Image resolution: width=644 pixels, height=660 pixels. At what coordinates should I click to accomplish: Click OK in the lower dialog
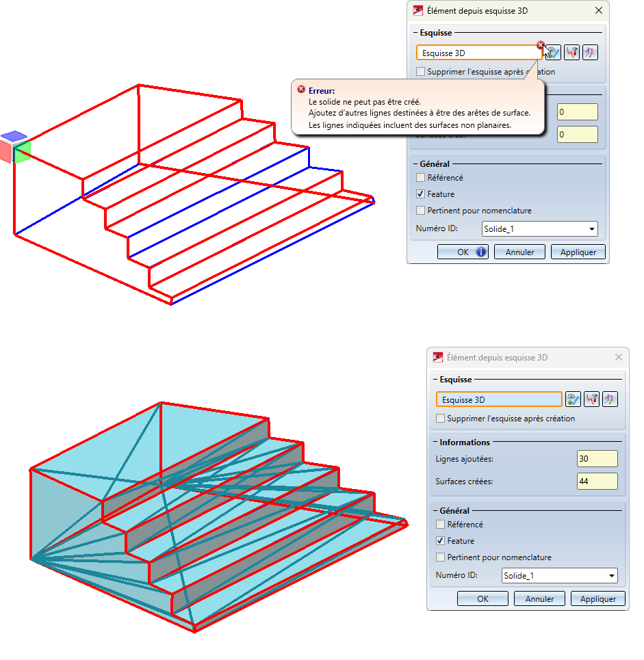click(x=482, y=598)
